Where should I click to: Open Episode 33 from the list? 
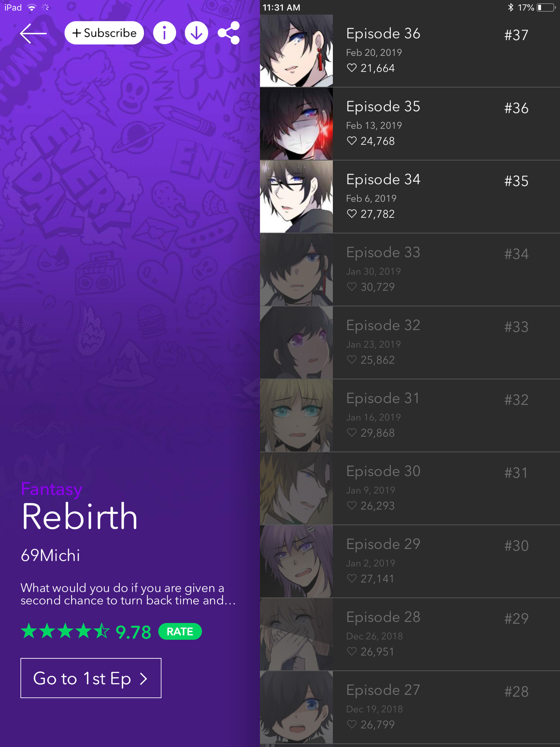point(410,270)
